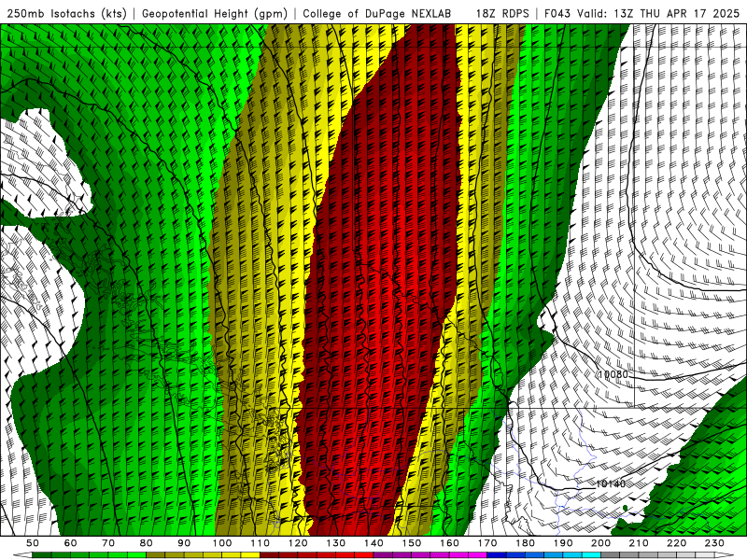This screenshot has width=747, height=560.
Task: Click the '100' value on the color scale
Action: tap(222, 543)
